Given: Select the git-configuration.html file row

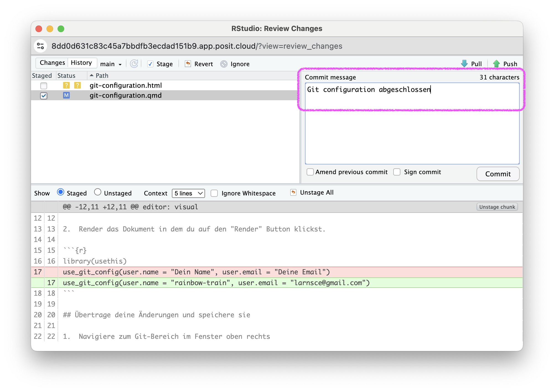Looking at the screenshot, I should pos(165,85).
